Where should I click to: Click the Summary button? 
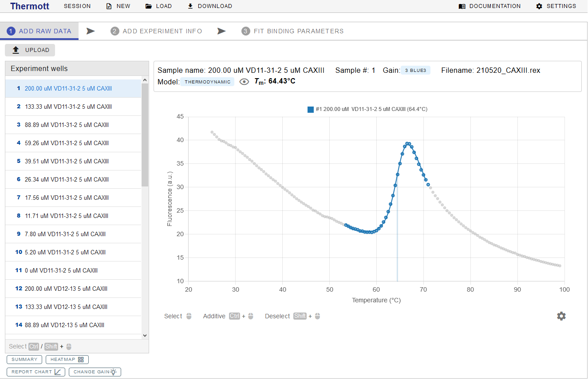[x=24, y=360]
